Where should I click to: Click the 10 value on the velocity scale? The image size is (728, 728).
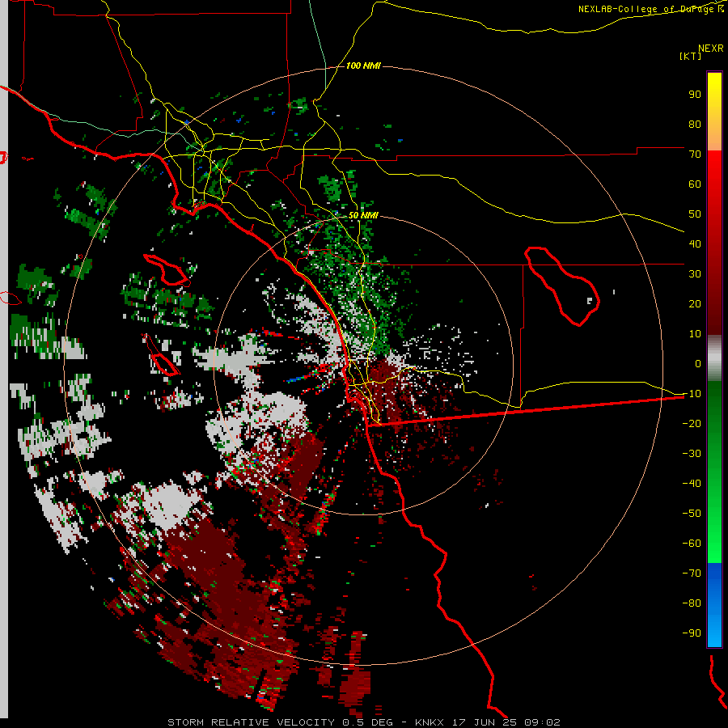(695, 334)
